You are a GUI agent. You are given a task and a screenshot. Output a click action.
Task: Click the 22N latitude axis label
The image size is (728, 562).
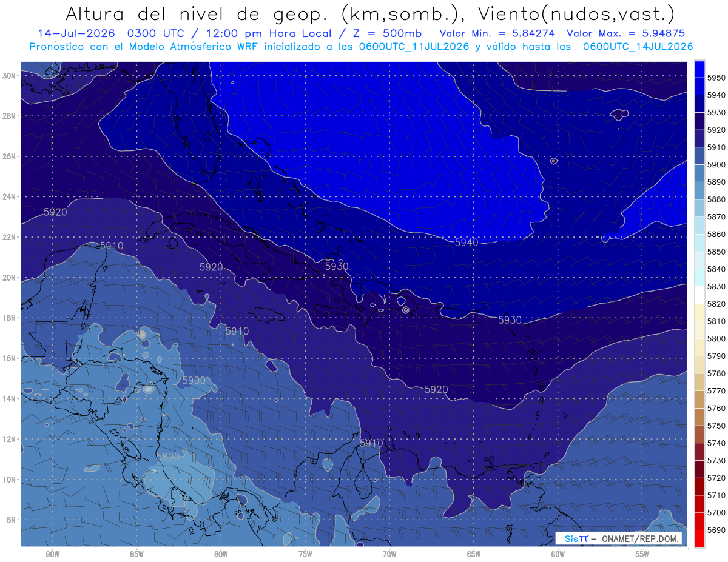click(9, 237)
